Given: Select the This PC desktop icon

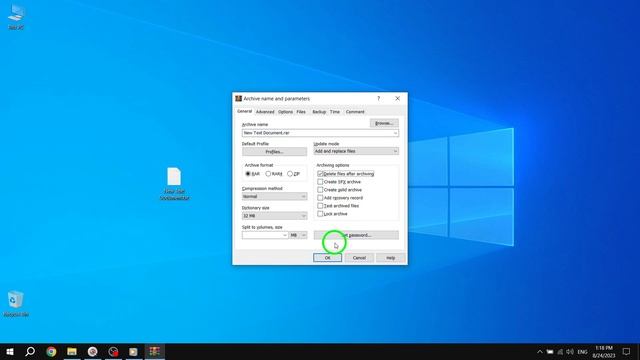Looking at the screenshot, I should (x=16, y=17).
